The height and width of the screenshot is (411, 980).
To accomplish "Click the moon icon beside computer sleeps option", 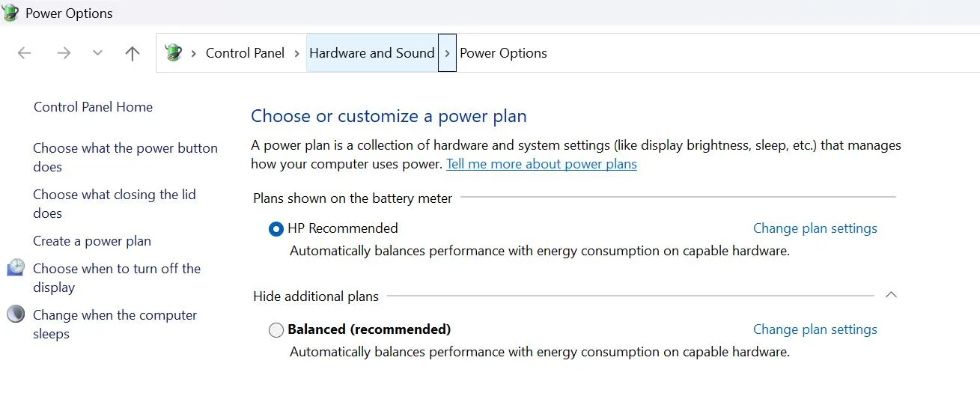I will [x=16, y=314].
